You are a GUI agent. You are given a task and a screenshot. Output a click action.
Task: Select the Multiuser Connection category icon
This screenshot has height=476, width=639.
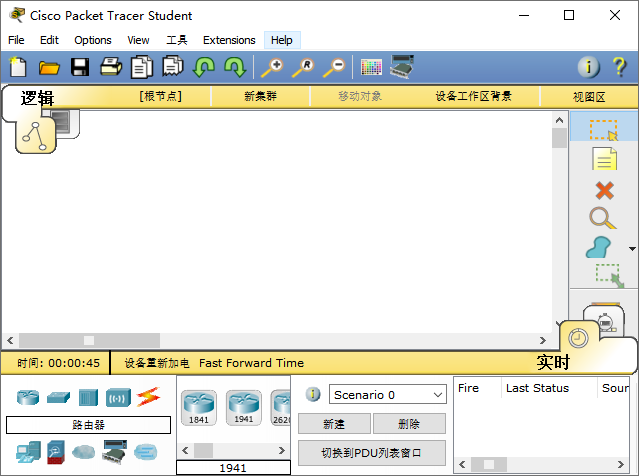coord(145,452)
